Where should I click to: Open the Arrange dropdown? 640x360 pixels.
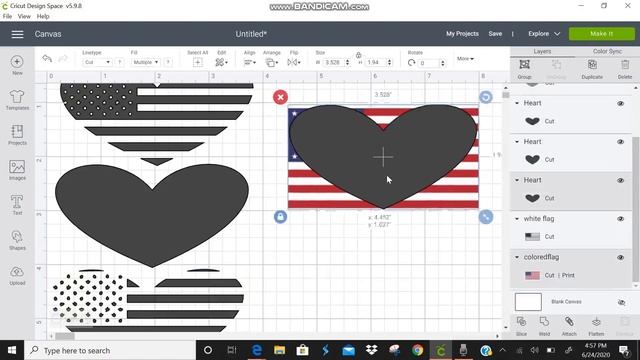[x=271, y=62]
